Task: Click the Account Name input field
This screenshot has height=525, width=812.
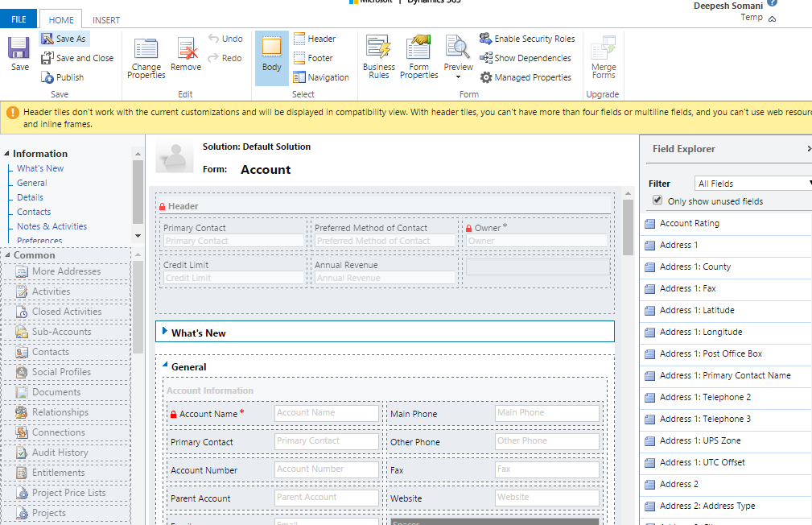Action: pos(326,413)
